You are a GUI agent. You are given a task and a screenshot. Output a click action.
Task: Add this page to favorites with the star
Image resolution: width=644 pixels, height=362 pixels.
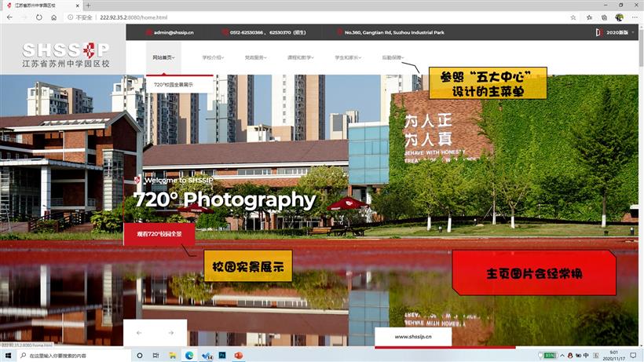[573, 17]
